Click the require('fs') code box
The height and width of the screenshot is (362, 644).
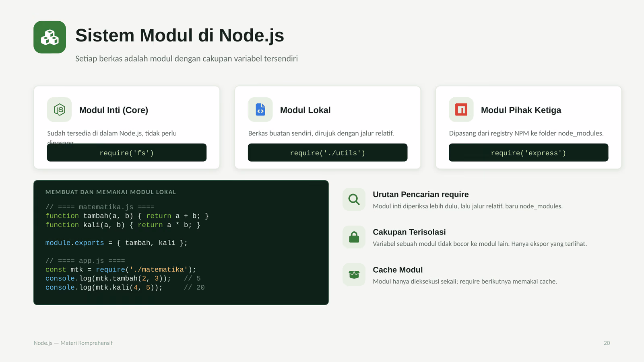[x=127, y=152]
